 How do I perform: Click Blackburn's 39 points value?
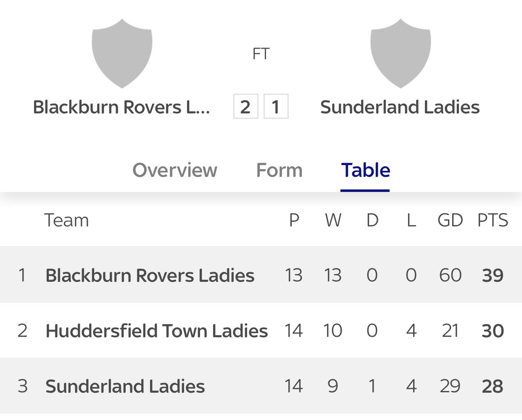tap(493, 276)
